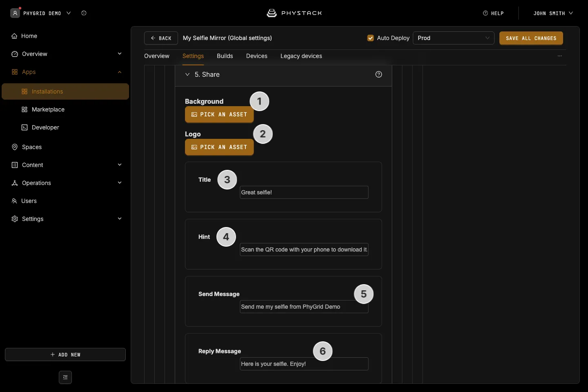The width and height of the screenshot is (588, 392).
Task: Click the Settings gear icon in sidebar
Action: 15,219
